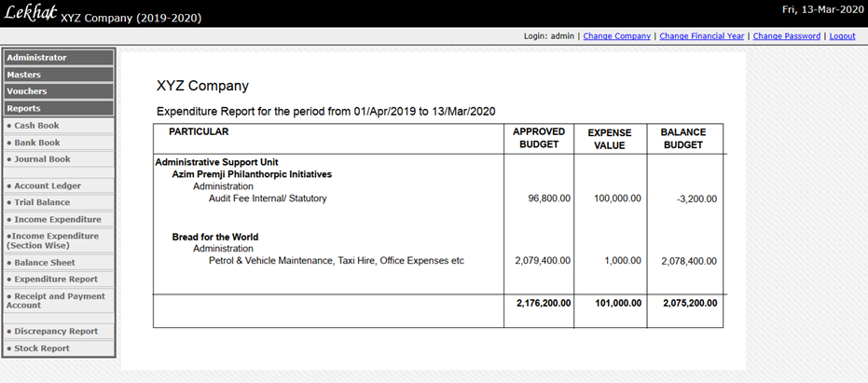Click the Login: admin label
This screenshot has width=868, height=383.
click(549, 36)
